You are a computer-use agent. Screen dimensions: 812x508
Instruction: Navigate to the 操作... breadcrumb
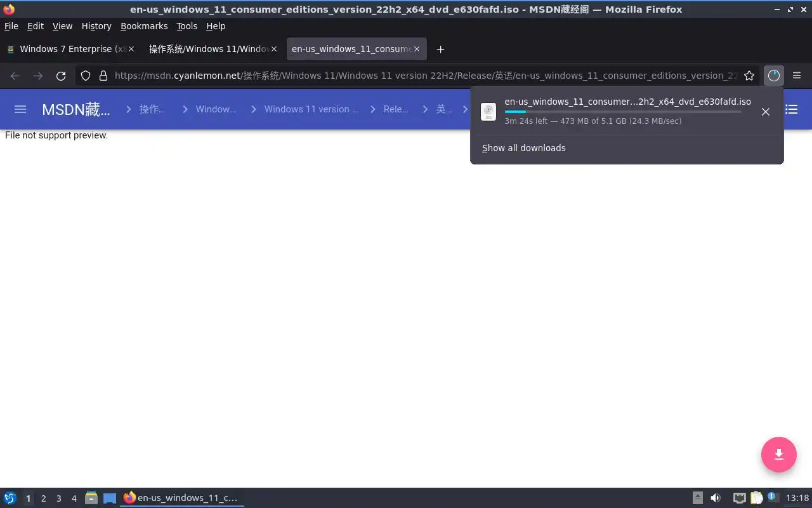(x=152, y=109)
